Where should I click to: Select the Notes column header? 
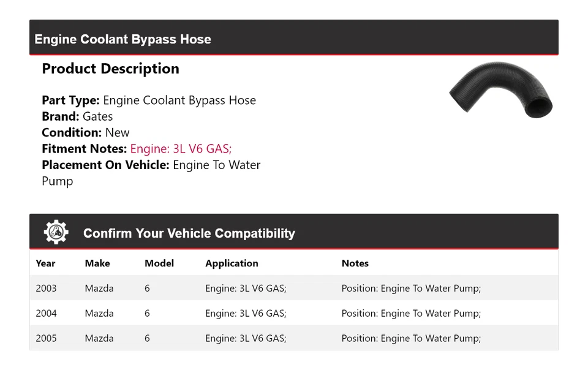tap(355, 263)
